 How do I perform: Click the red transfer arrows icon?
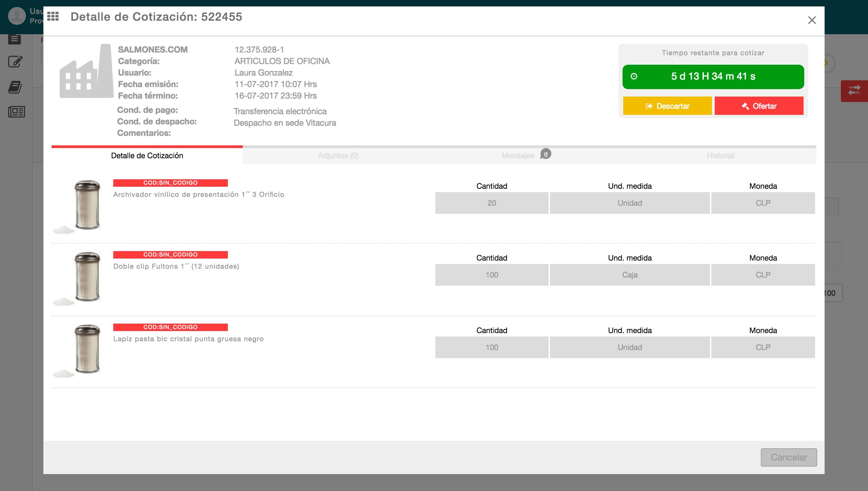click(854, 90)
